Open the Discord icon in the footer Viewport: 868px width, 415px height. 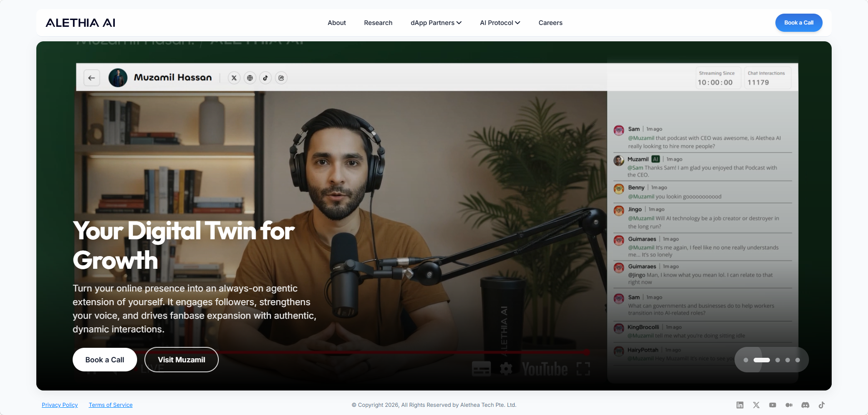(x=805, y=405)
